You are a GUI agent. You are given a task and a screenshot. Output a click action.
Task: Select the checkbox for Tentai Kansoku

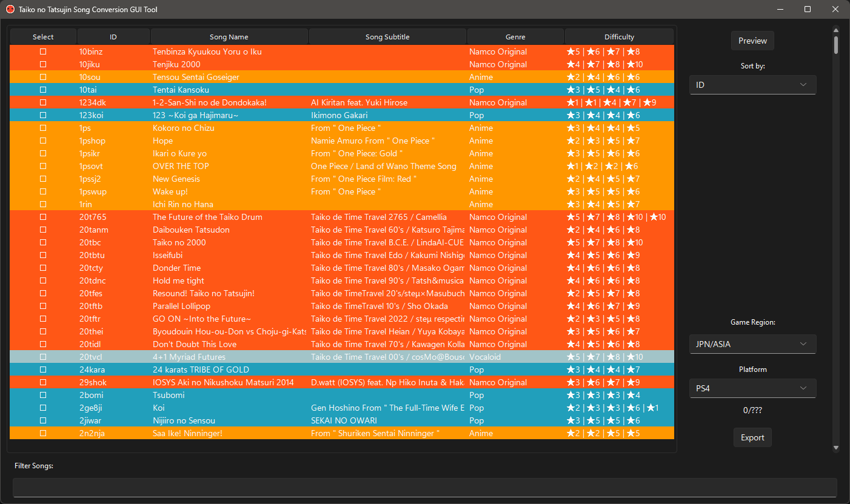(x=42, y=90)
